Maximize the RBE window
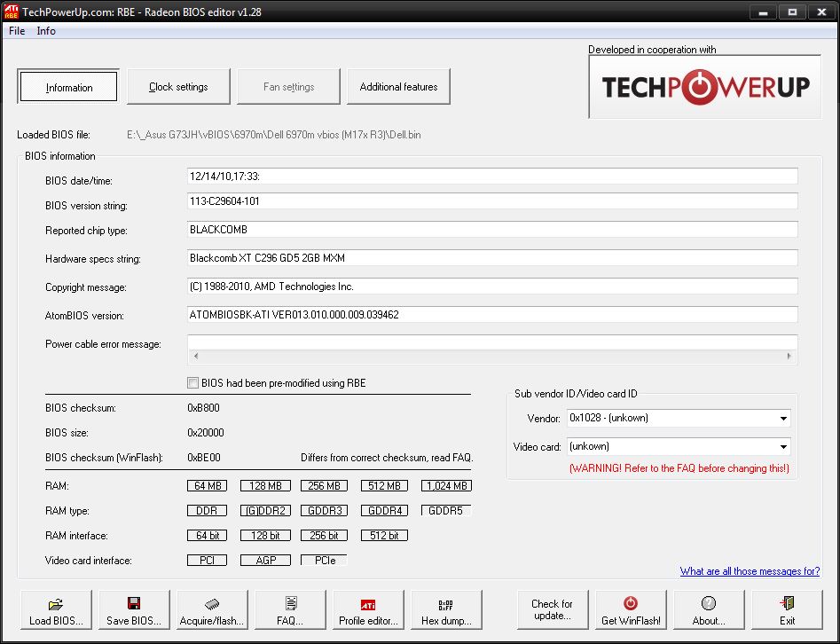 pyautogui.click(x=792, y=12)
